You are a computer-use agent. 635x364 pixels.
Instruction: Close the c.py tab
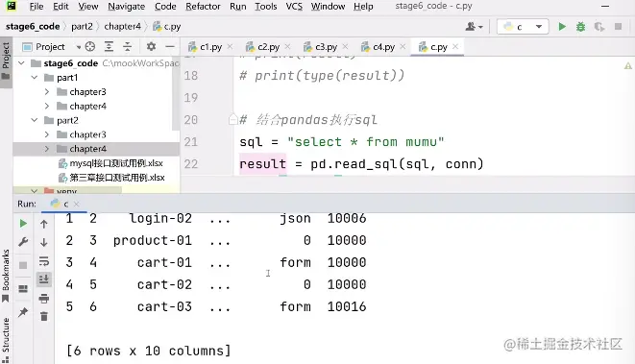point(455,46)
